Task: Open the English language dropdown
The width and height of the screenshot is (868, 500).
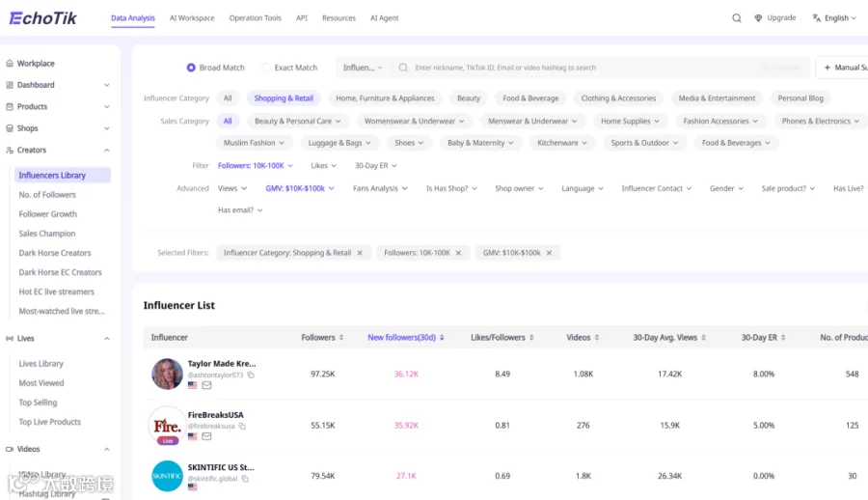Action: click(x=834, y=18)
